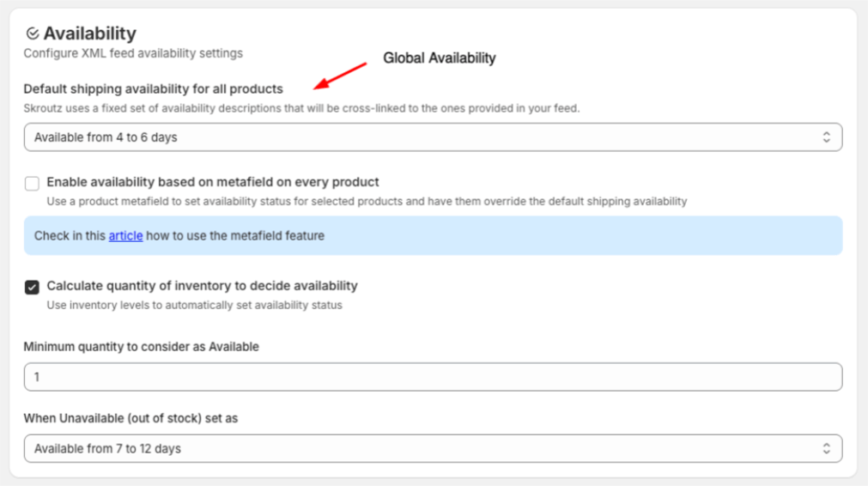
Task: Click 'Default shipping availability for all products' label
Action: (153, 88)
